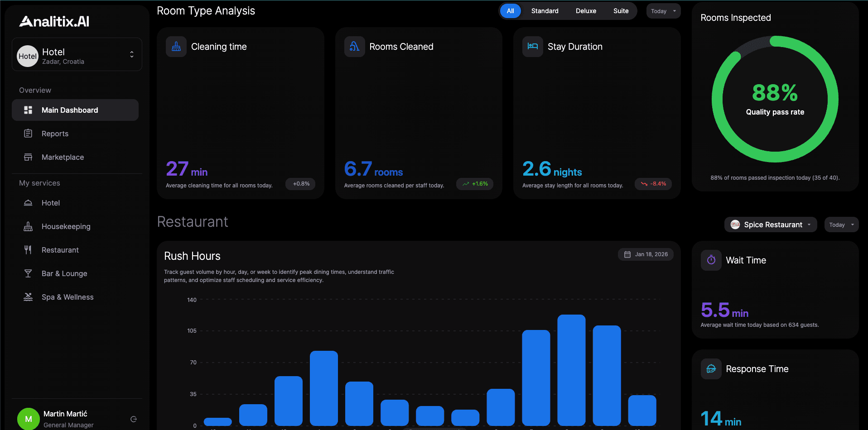This screenshot has width=868, height=430.
Task: Select the Suite room type filter
Action: pyautogui.click(x=621, y=11)
